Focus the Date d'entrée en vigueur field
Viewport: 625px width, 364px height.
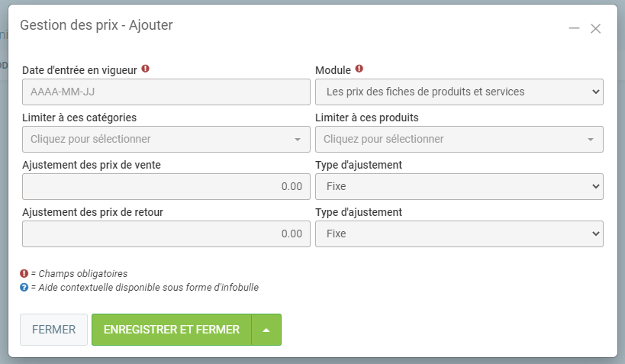[166, 92]
